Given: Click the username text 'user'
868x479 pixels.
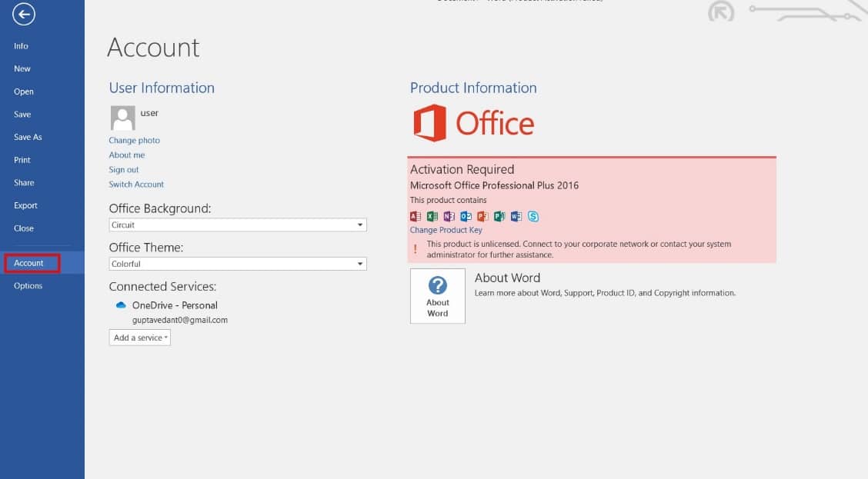Looking at the screenshot, I should point(149,113).
